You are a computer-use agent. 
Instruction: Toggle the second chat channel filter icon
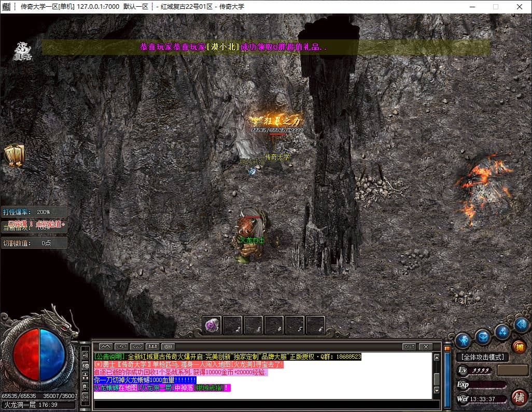pos(85,366)
